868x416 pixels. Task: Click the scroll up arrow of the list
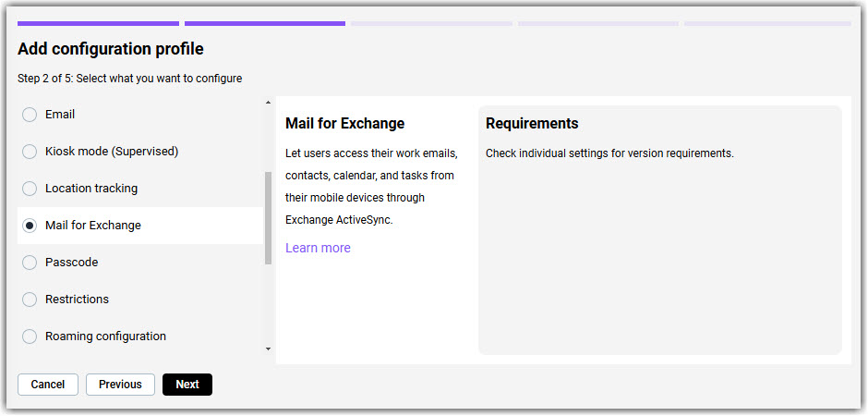[269, 103]
